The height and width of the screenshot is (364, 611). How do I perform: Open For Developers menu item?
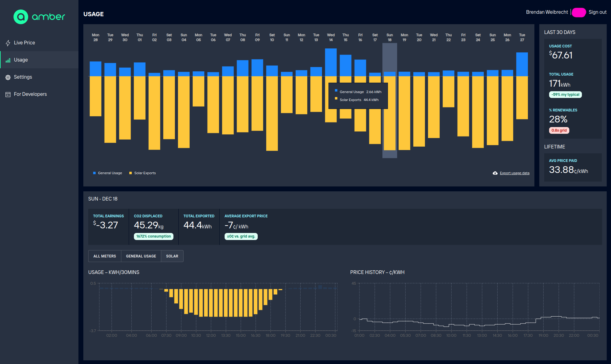30,94
